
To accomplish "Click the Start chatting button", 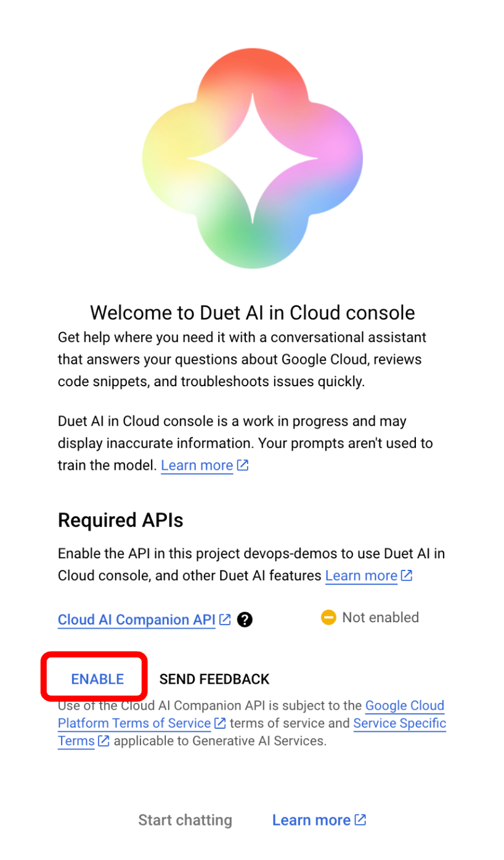I will (x=185, y=820).
